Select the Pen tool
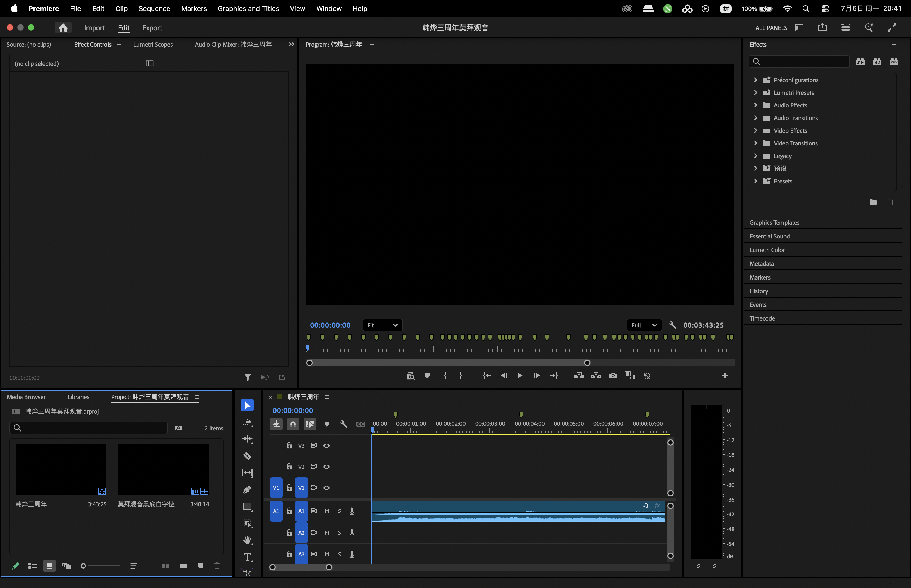The height and width of the screenshot is (588, 911). coord(247,489)
